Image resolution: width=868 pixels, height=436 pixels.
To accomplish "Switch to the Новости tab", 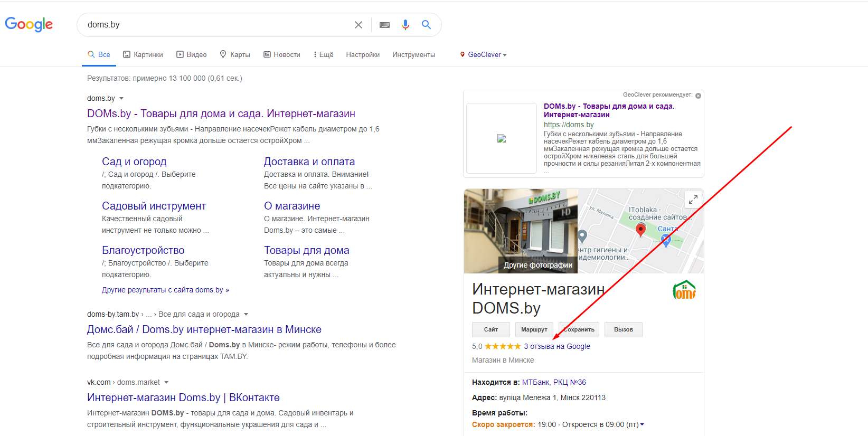I will pyautogui.click(x=282, y=54).
